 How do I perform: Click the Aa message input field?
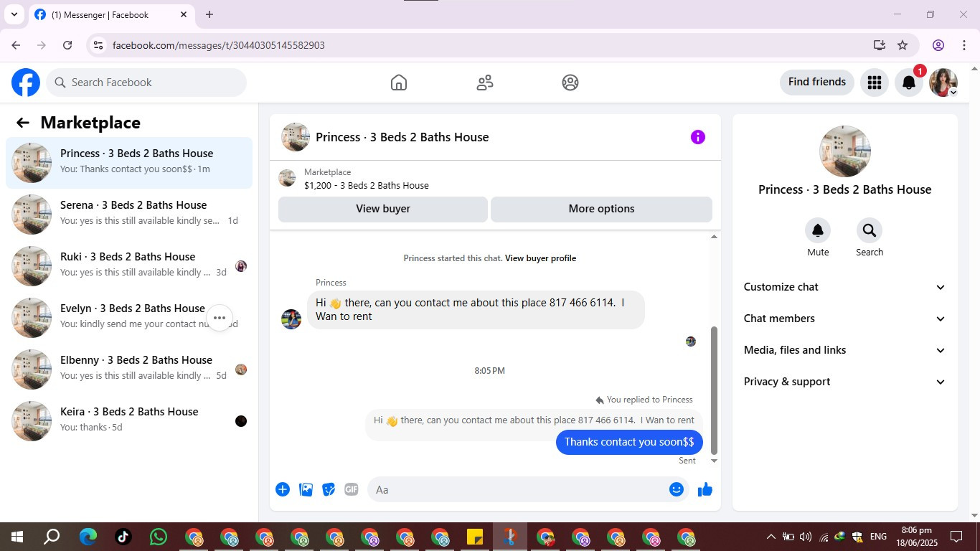[x=529, y=489]
